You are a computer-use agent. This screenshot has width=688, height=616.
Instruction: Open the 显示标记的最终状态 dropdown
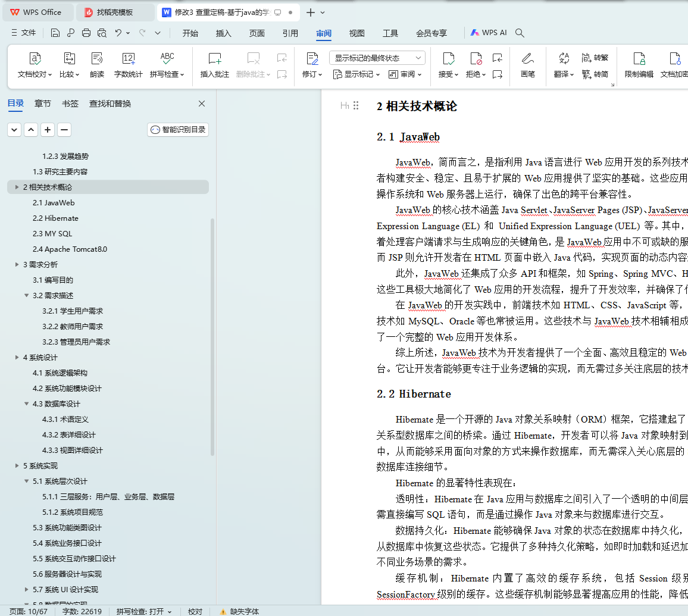[377, 58]
